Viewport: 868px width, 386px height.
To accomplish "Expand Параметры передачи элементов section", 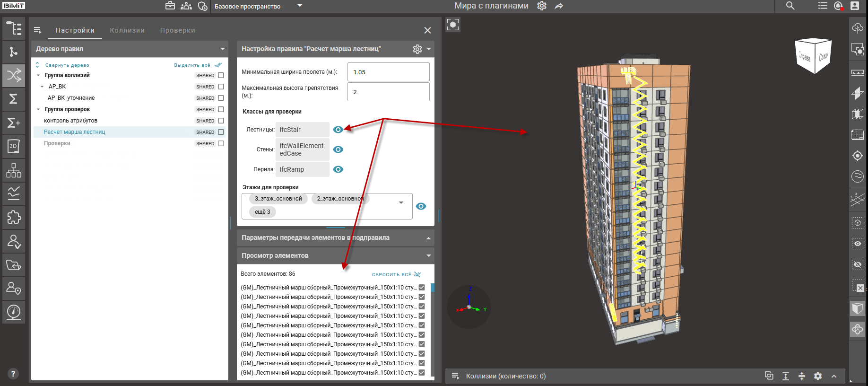I will [428, 238].
